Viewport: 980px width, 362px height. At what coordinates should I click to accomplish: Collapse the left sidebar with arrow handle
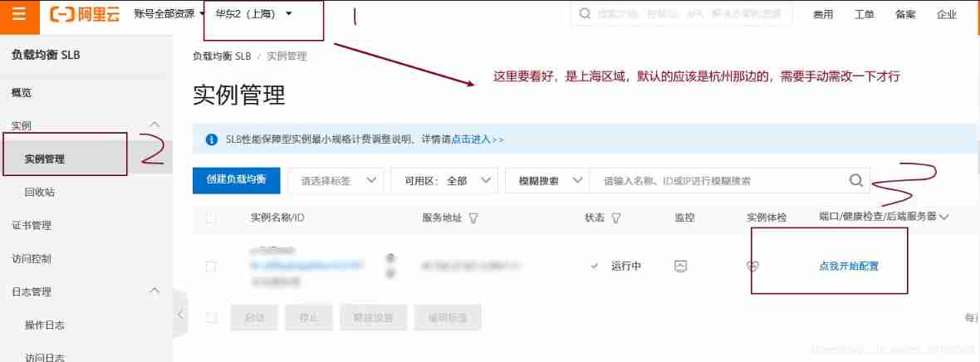coord(180,315)
